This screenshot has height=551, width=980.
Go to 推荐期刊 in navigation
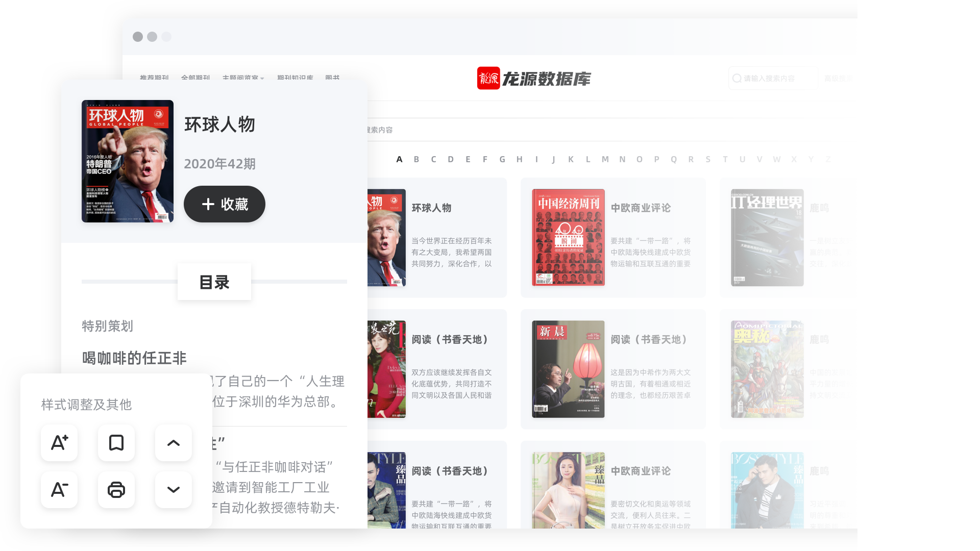pyautogui.click(x=154, y=78)
